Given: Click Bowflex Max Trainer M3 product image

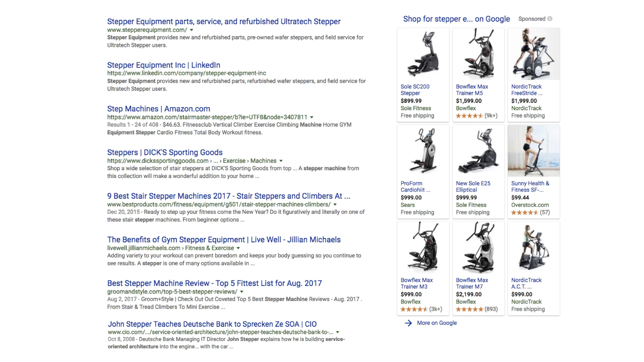Looking at the screenshot, I should (x=423, y=247).
